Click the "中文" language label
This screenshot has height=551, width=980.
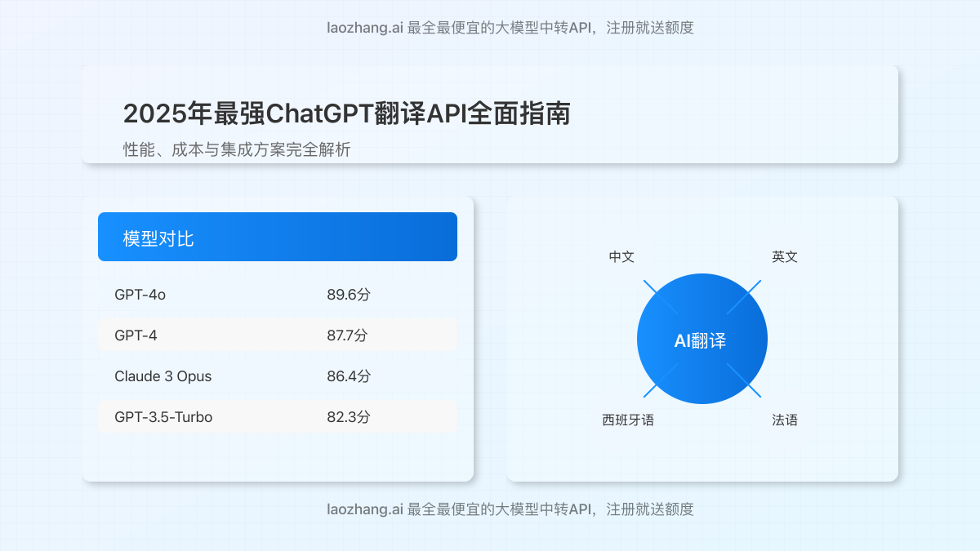pyautogui.click(x=621, y=256)
